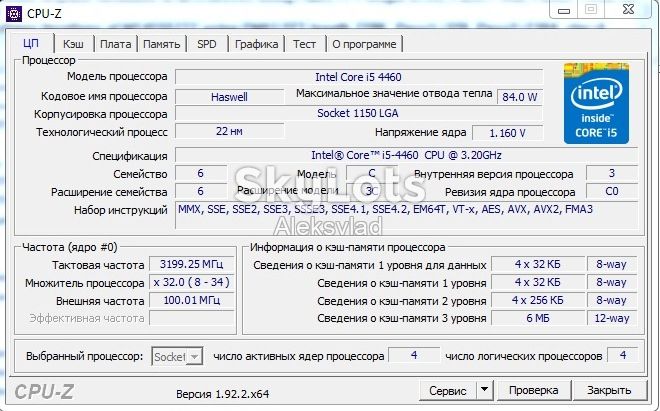Click the L1 data cache 4 x 32 КБ value
The height and width of the screenshot is (411, 660).
(x=538, y=264)
